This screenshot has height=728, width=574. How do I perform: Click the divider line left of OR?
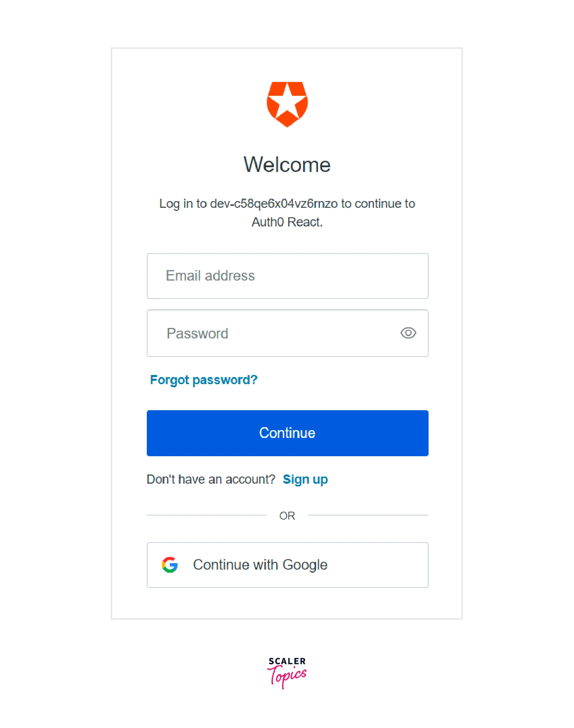coord(206,515)
